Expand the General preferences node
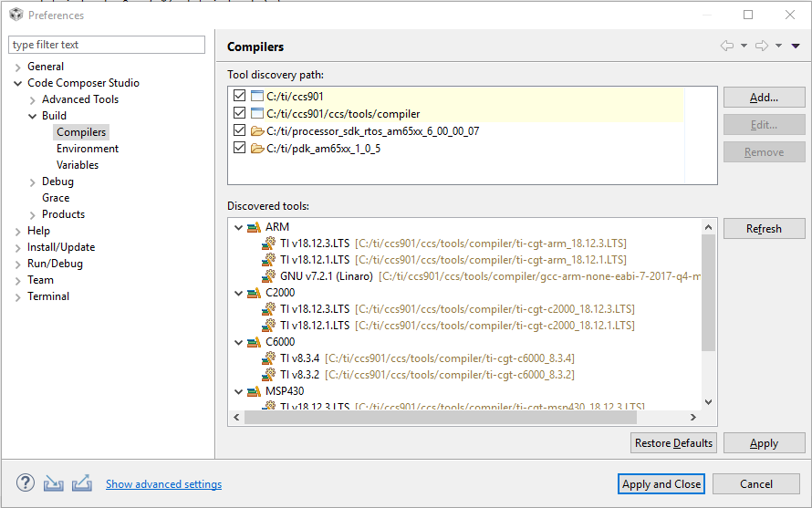 tap(17, 67)
